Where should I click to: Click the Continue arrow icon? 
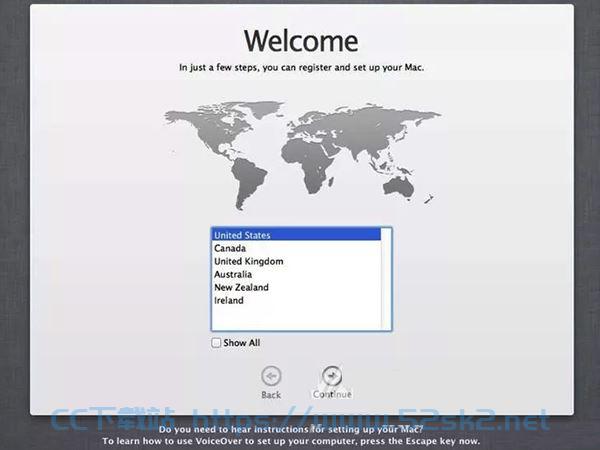pos(332,376)
